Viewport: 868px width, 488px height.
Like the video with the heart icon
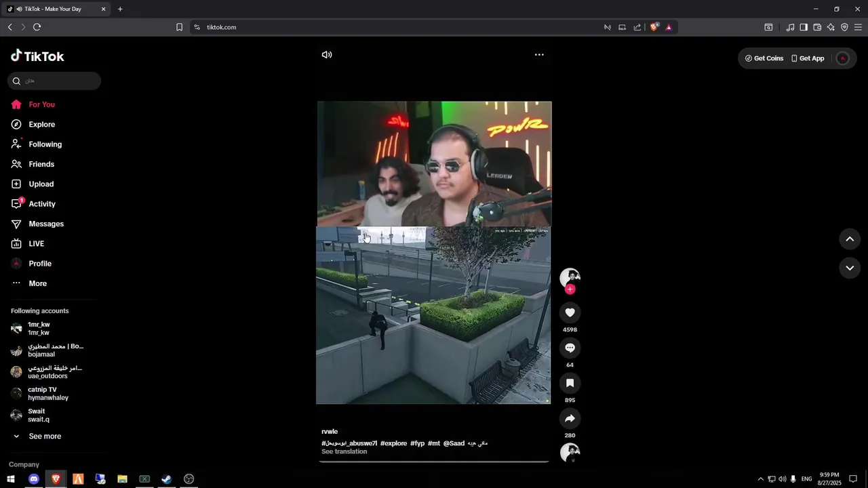(570, 312)
